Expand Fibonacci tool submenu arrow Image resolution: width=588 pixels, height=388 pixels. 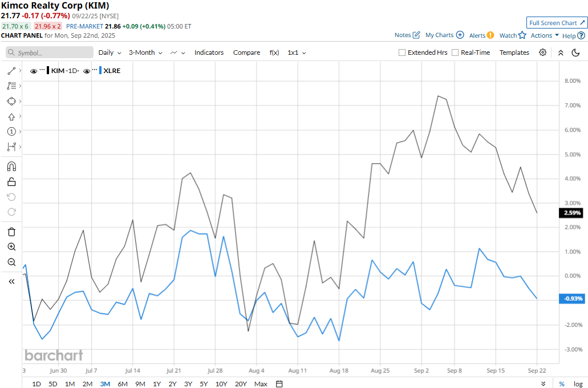[20, 86]
